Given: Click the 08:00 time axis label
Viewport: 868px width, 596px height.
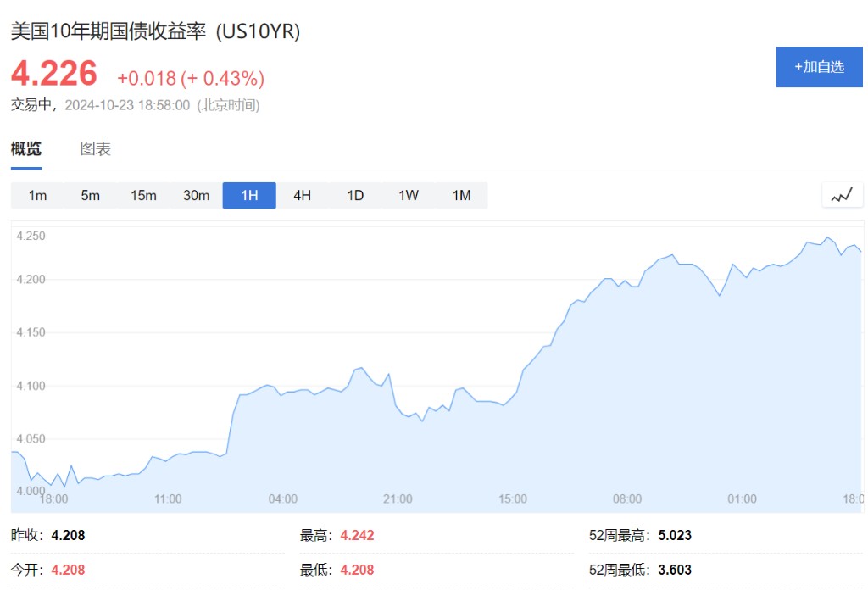Looking at the screenshot, I should 627,499.
